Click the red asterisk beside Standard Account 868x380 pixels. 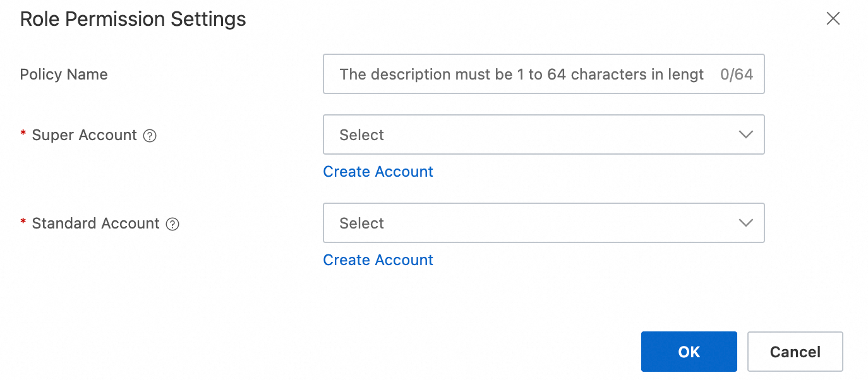click(x=23, y=223)
